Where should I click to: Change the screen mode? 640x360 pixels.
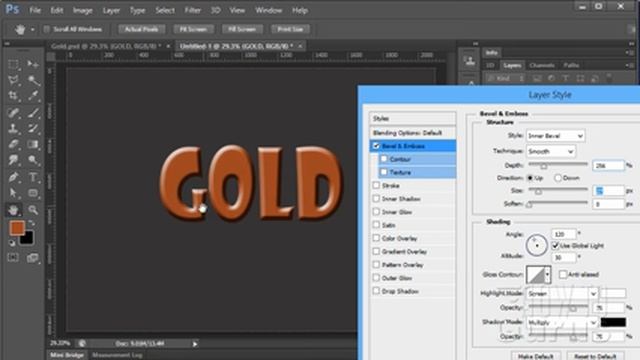point(33,258)
